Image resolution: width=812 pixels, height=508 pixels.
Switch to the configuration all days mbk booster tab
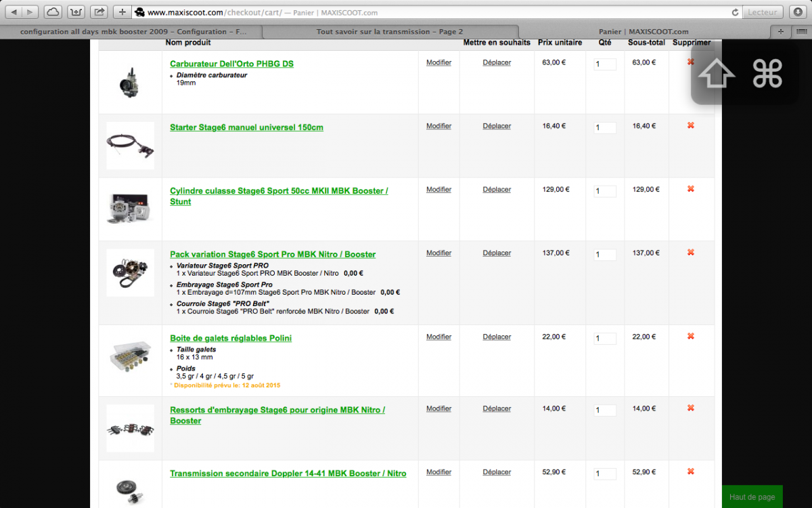pos(134,32)
